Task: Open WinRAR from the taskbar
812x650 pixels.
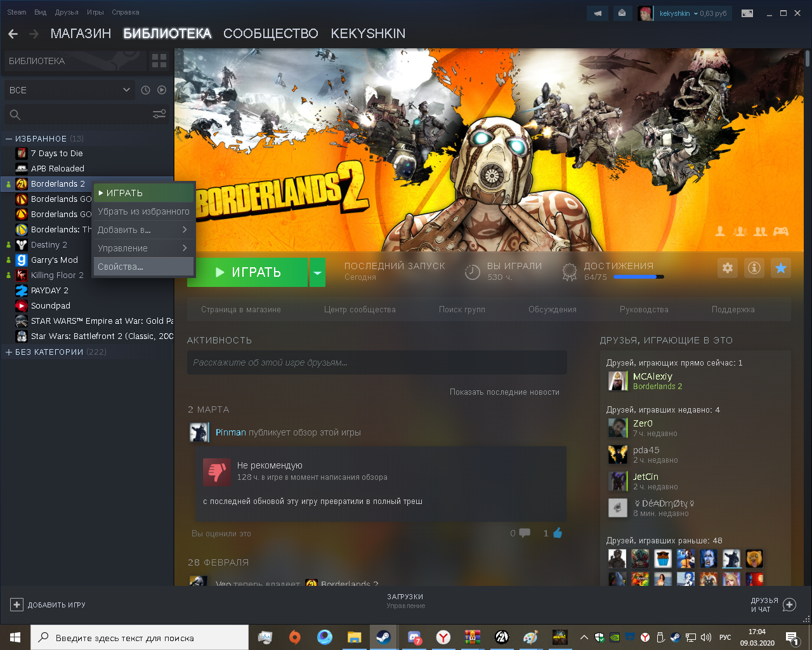Action: tap(473, 637)
